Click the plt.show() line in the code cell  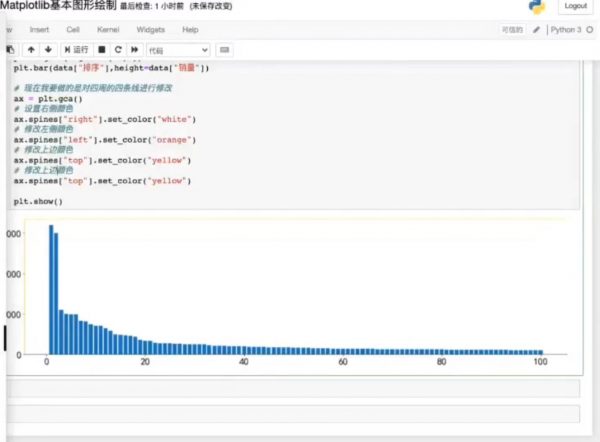click(38, 201)
